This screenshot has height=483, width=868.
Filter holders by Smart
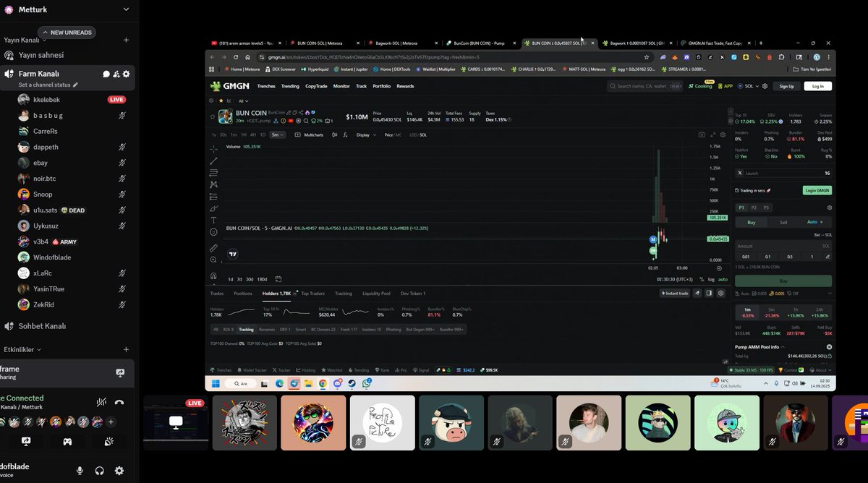(x=301, y=329)
